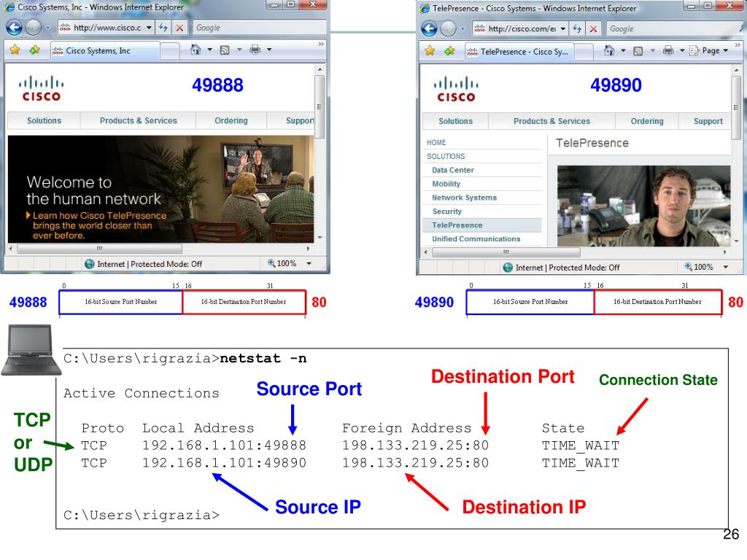
Task: Click zoom magnifier icon in left window status bar
Action: point(271,262)
